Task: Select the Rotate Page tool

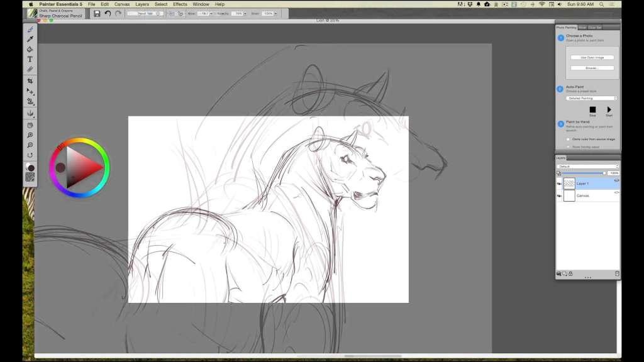Action: click(30, 155)
